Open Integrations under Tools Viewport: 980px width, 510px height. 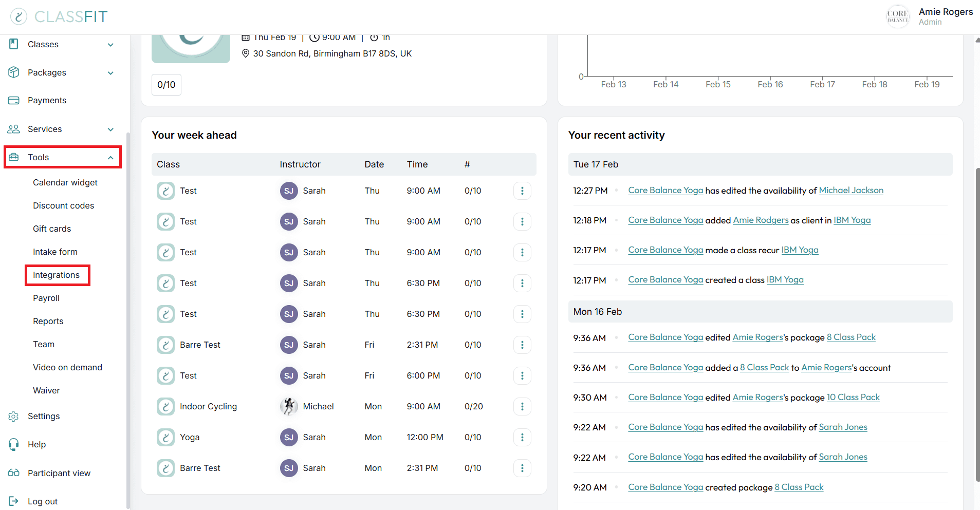[x=57, y=275]
